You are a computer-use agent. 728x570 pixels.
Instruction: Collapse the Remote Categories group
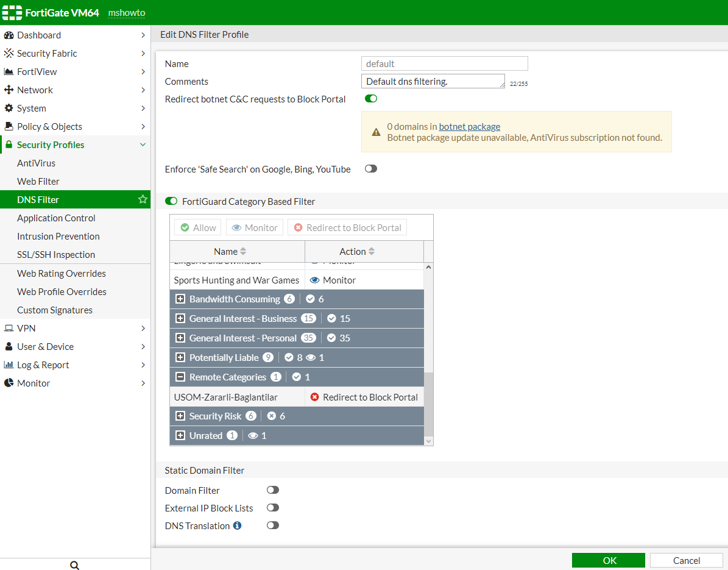180,377
